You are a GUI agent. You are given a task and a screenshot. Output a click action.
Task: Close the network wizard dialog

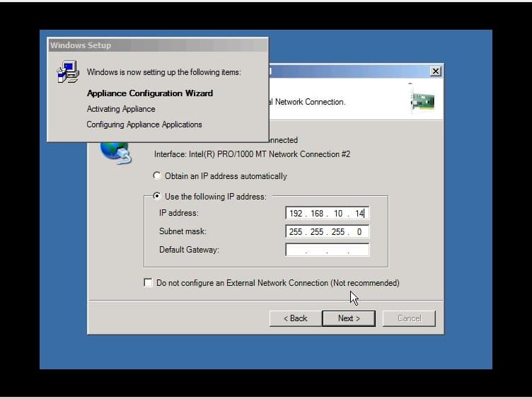point(435,71)
